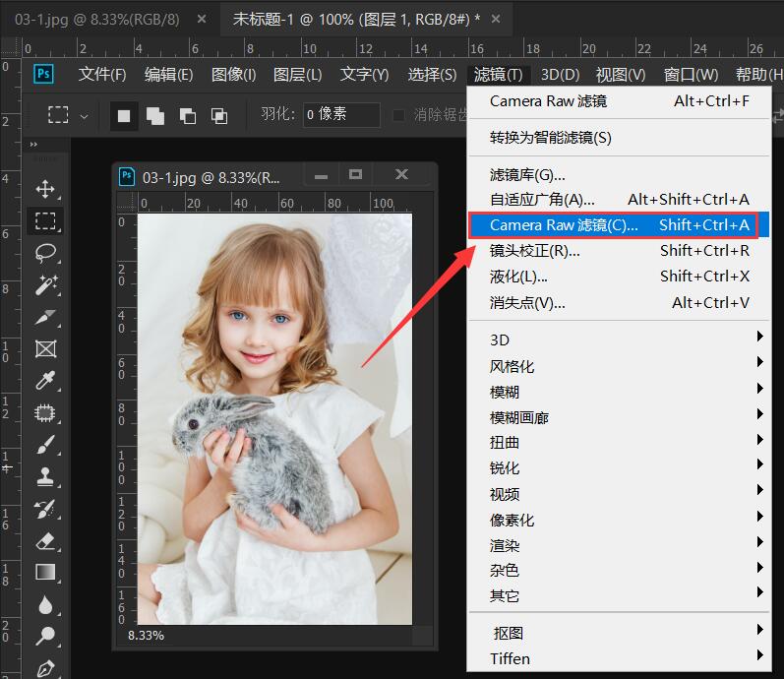Select the Pen tool
Viewport: 784px width, 679px height.
click(45, 668)
